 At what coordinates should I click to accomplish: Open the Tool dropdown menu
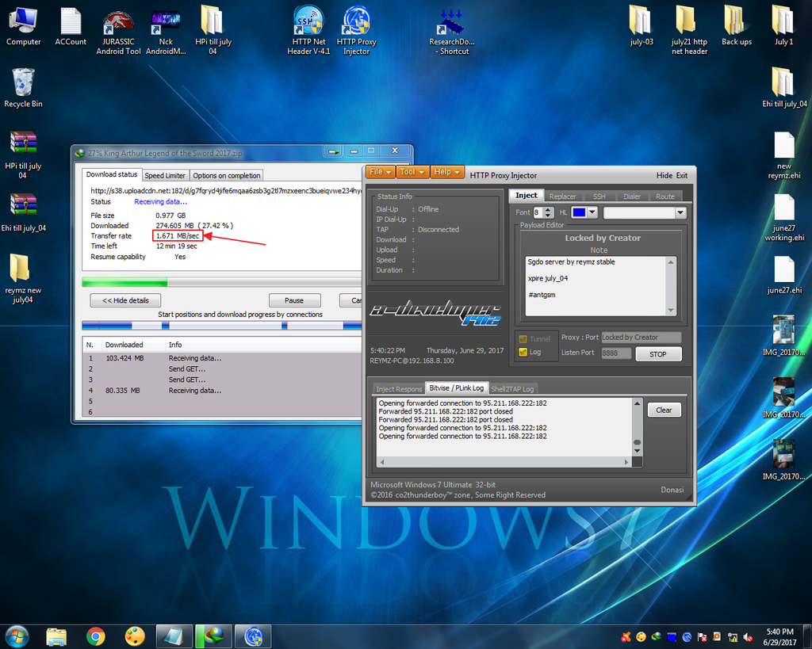pos(412,172)
